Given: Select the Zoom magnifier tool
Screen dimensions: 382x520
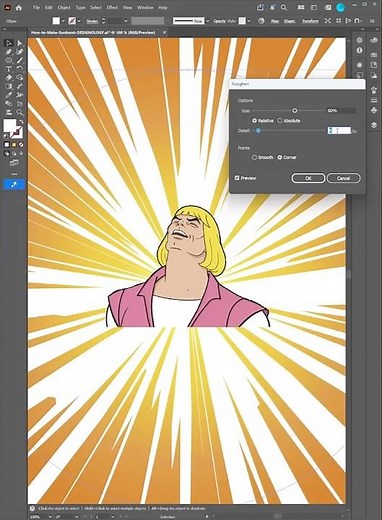Looking at the screenshot, I should pos(20,112).
